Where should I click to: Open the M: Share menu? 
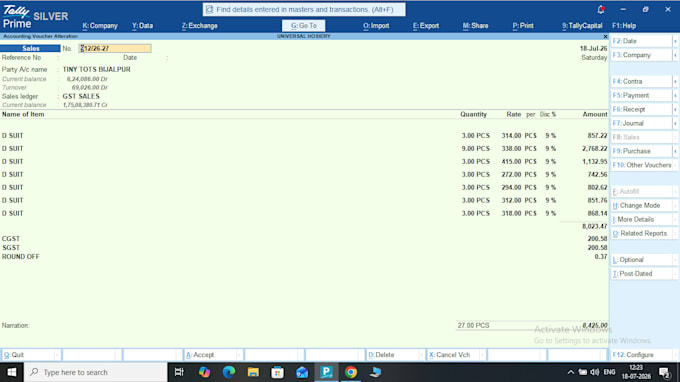(475, 26)
